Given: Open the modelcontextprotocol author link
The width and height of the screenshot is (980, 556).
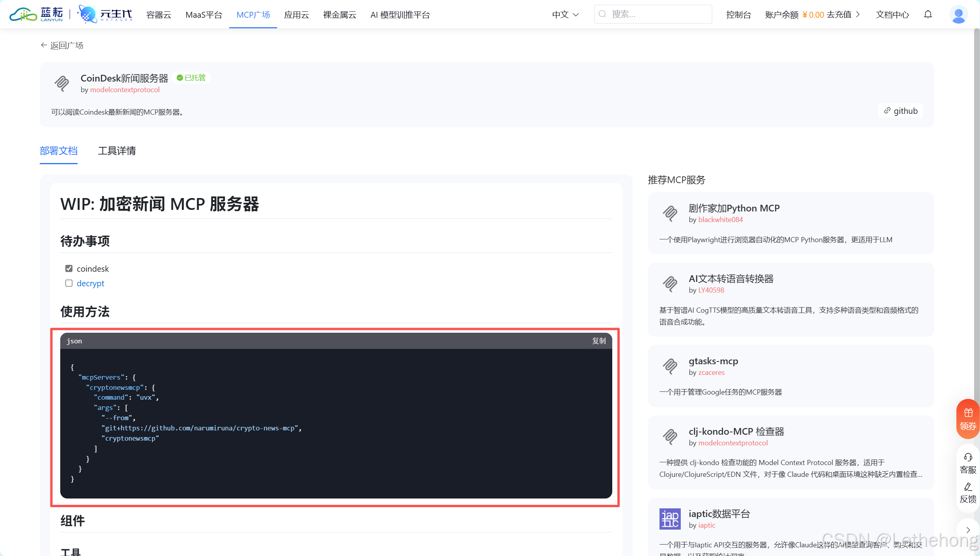Looking at the screenshot, I should point(125,89).
